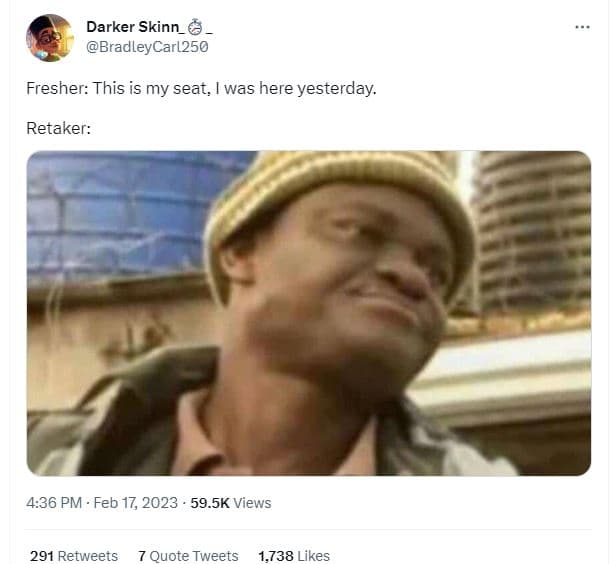Click the cylindrical tower at the image's right
612x564 pixels.
535,230
